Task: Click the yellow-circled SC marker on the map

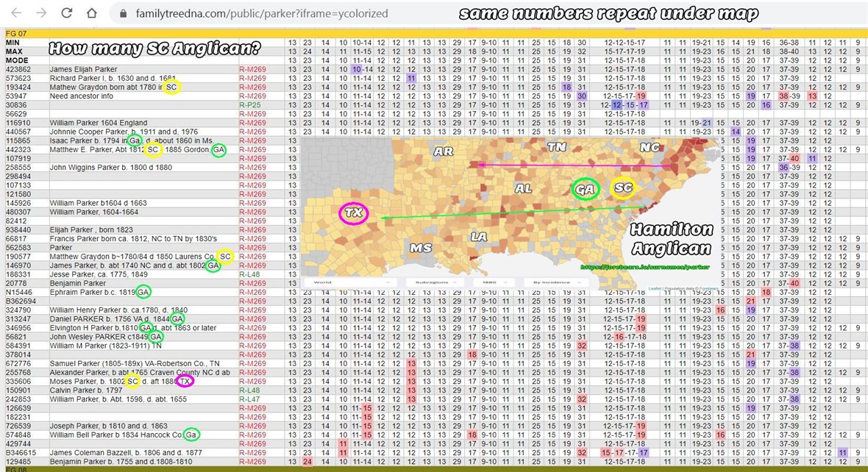Action: coord(622,187)
